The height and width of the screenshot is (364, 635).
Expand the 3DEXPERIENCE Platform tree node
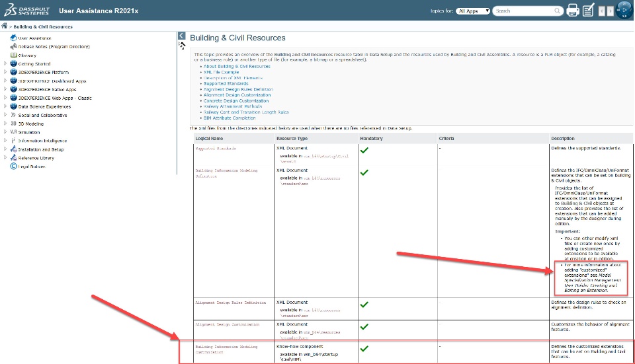click(x=5, y=72)
